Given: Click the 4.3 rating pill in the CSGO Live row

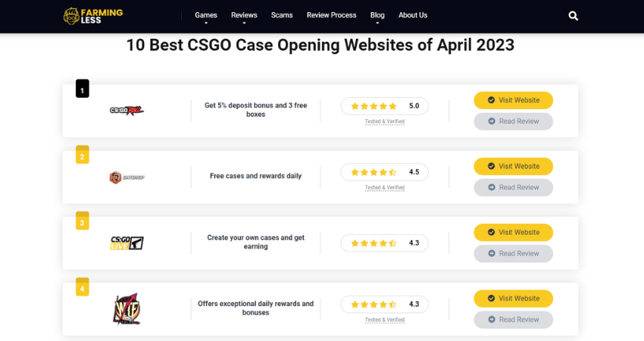Looking at the screenshot, I should [384, 242].
